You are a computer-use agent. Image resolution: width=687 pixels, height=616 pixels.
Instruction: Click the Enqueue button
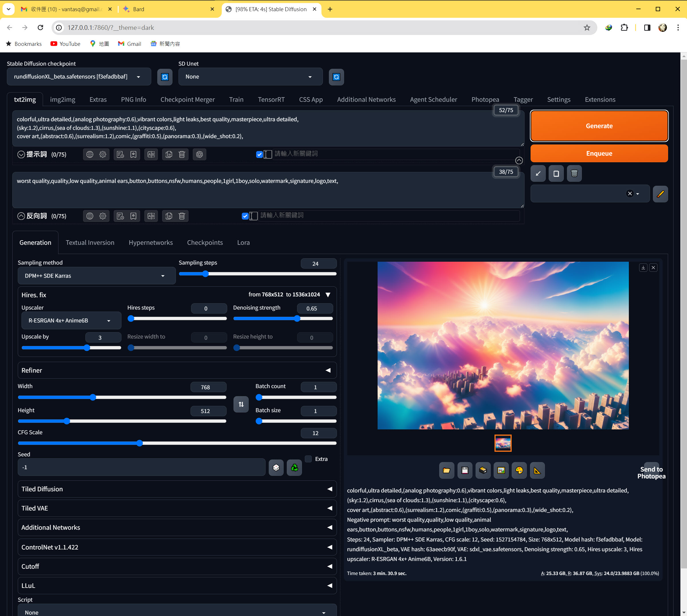coord(599,153)
